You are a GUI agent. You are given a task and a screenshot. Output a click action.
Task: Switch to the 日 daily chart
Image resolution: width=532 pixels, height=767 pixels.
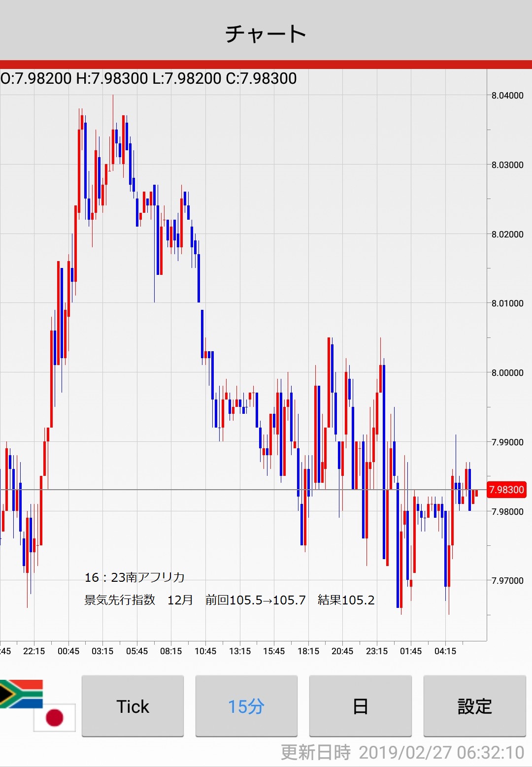tap(360, 706)
